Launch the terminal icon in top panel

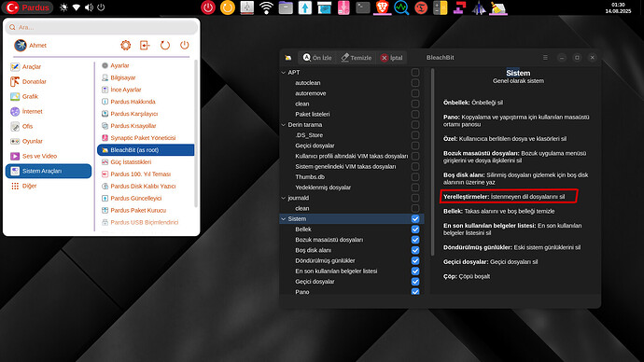click(x=363, y=7)
